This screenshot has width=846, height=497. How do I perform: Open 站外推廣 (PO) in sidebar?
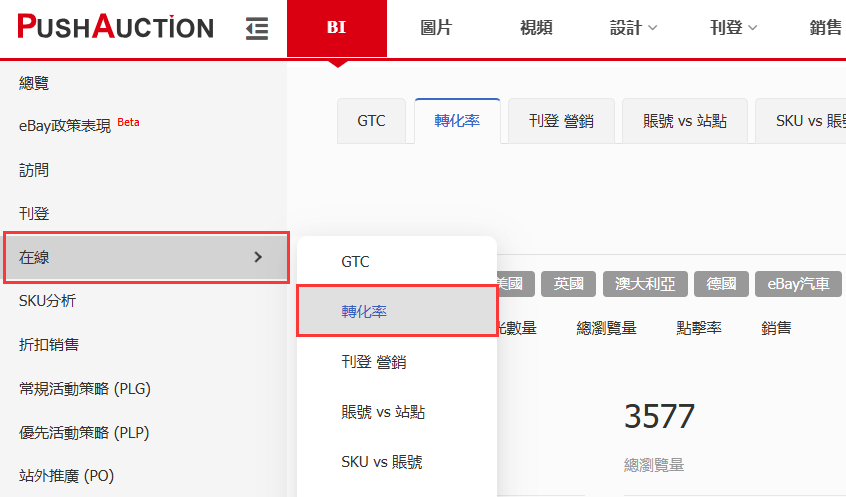67,476
